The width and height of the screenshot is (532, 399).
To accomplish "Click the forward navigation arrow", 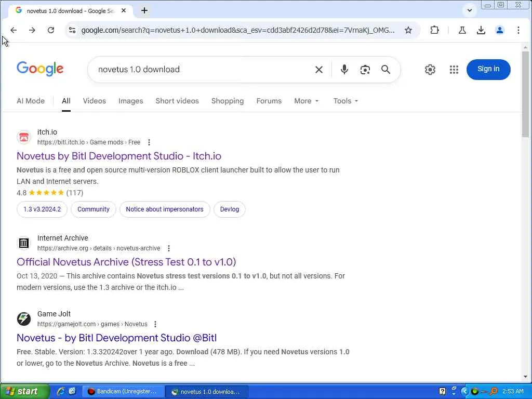I will (32, 30).
